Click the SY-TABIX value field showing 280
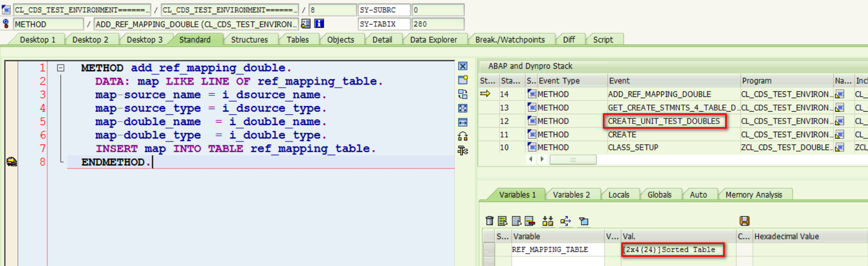This screenshot has height=266, width=868. click(x=438, y=24)
